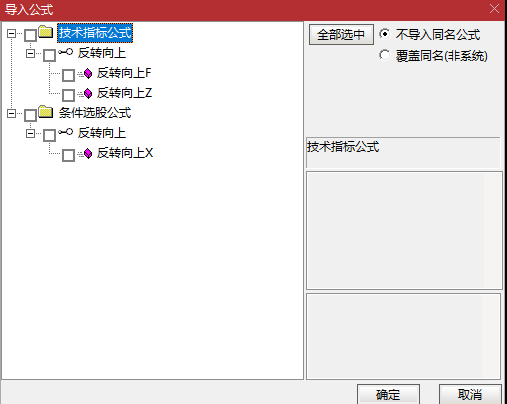Click the 技术指标公式 yellow folder icon
The height and width of the screenshot is (404, 507).
coord(46,32)
